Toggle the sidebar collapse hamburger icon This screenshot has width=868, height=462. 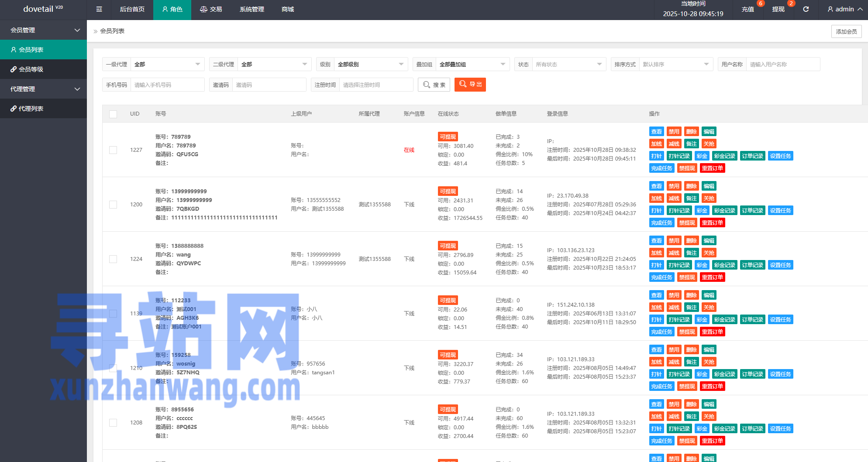[x=99, y=9]
